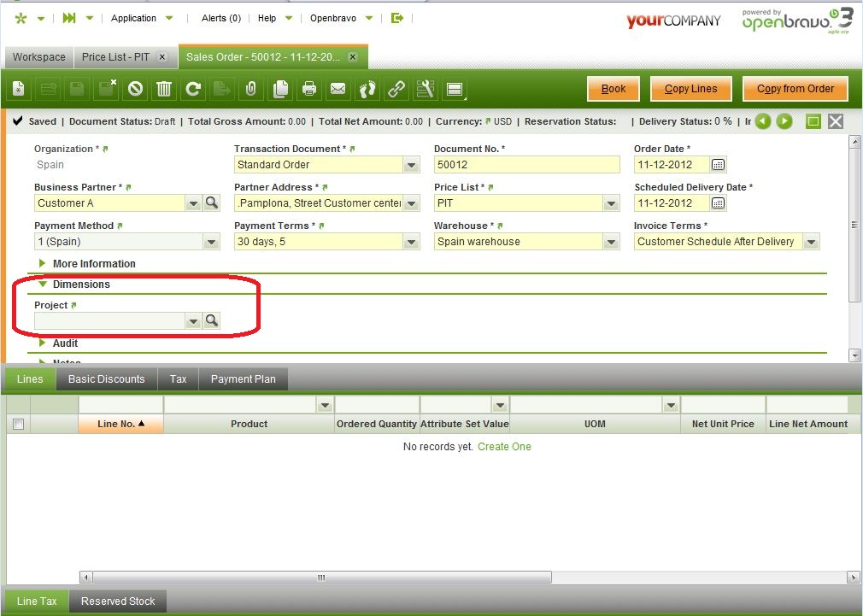
Task: Open the Payment Plan tab
Action: (x=243, y=379)
